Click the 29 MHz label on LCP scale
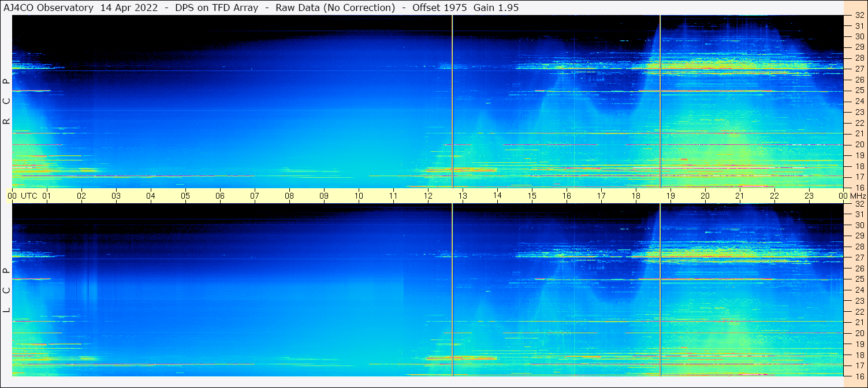This screenshot has width=868, height=388. click(x=859, y=236)
